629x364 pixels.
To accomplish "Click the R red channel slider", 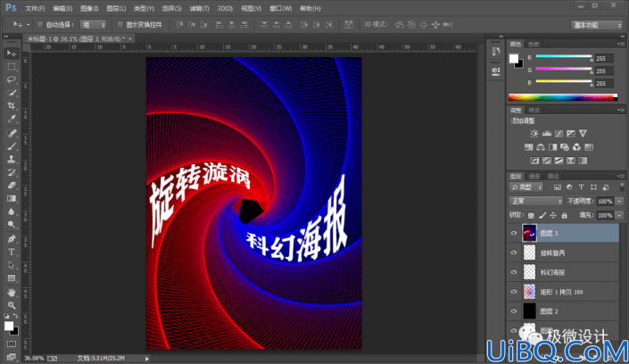I will (x=564, y=57).
